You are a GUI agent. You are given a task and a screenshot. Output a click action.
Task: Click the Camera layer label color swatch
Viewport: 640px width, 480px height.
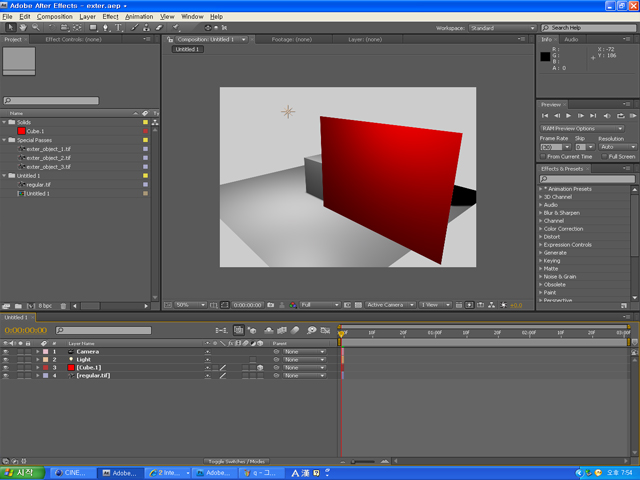(45, 351)
